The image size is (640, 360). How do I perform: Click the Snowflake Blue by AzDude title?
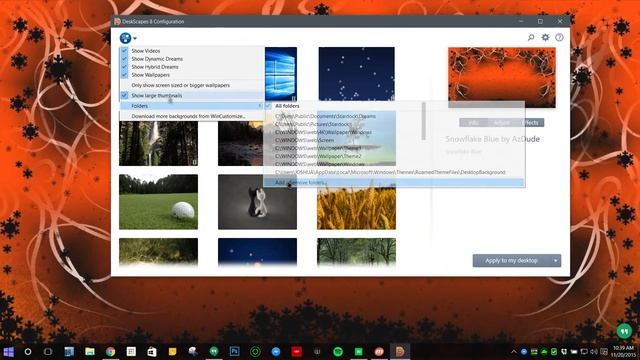(x=492, y=139)
